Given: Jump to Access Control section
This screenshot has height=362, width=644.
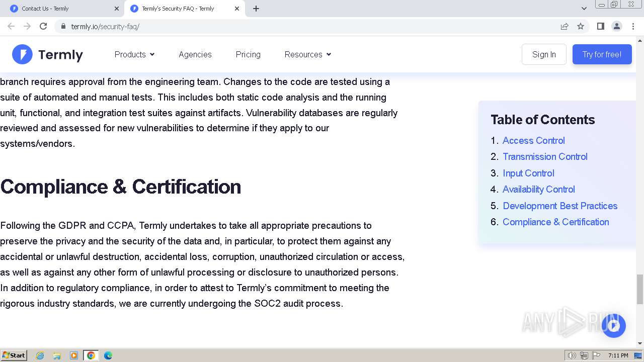Looking at the screenshot, I should 533,140.
